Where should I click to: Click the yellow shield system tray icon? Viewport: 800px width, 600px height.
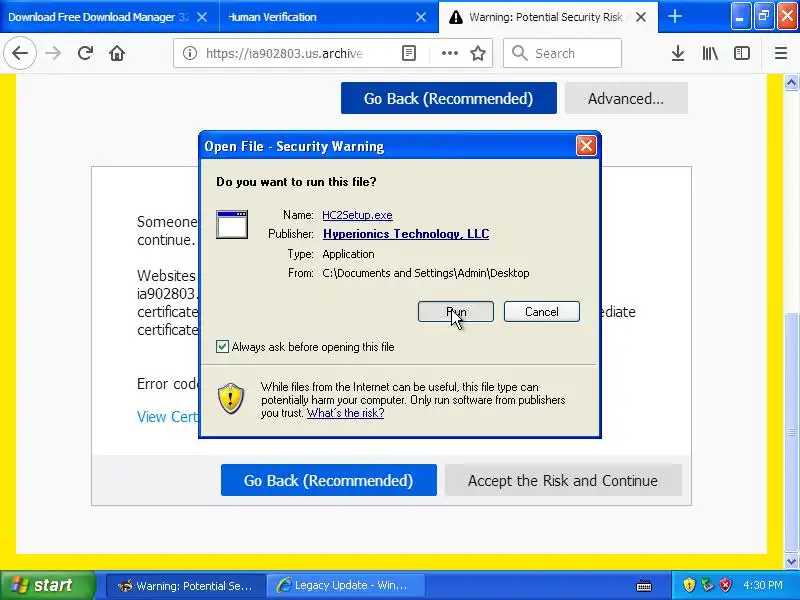click(689, 585)
